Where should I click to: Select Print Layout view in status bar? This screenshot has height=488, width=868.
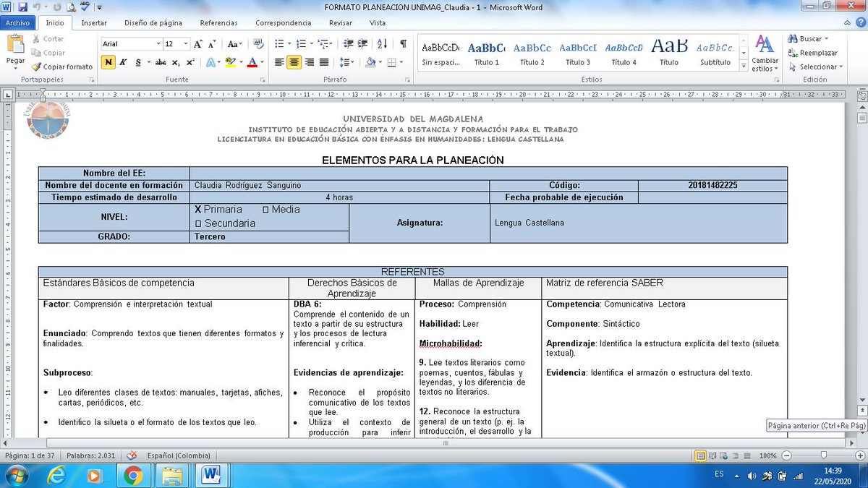(x=700, y=456)
